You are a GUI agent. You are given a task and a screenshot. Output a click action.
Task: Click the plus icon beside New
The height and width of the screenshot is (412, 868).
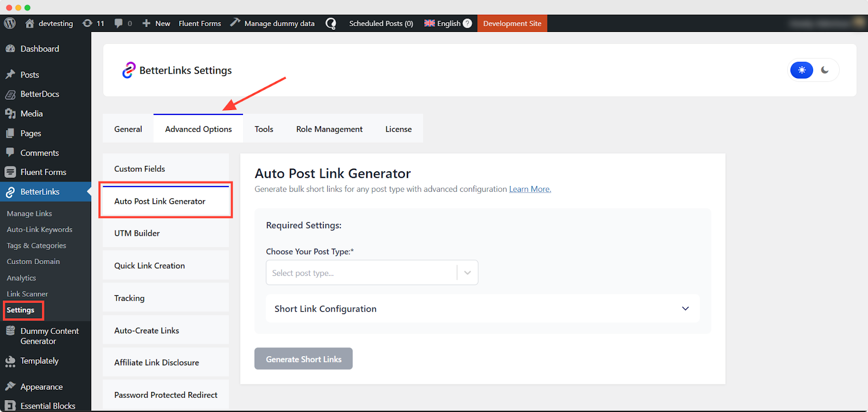[146, 23]
